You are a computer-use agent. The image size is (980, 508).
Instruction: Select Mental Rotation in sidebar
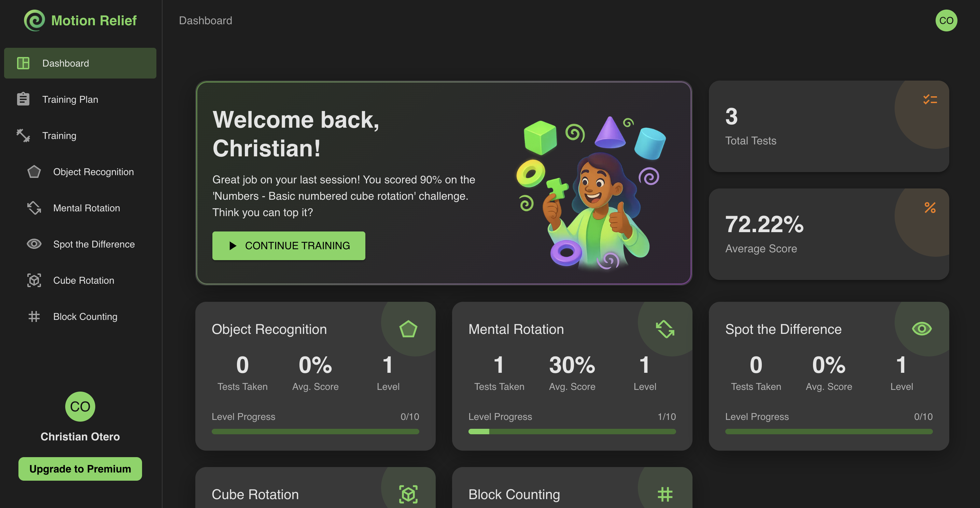(86, 208)
